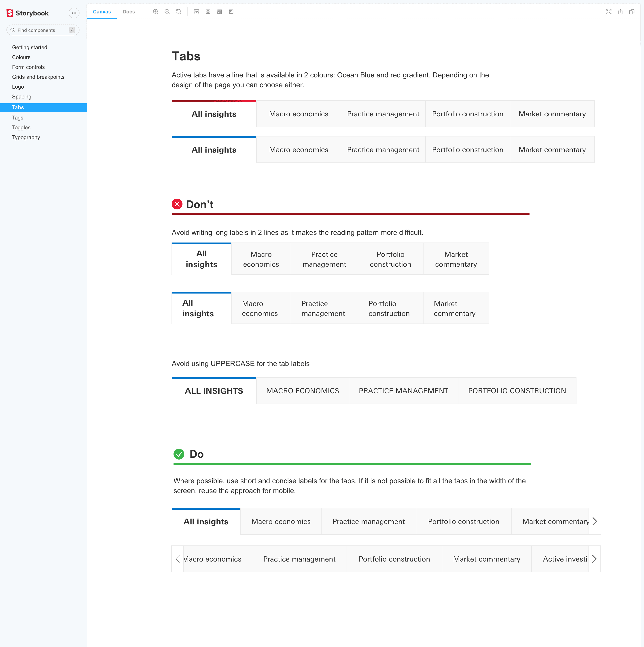
Task: Click the zoom in toolbar icon
Action: coord(156,12)
